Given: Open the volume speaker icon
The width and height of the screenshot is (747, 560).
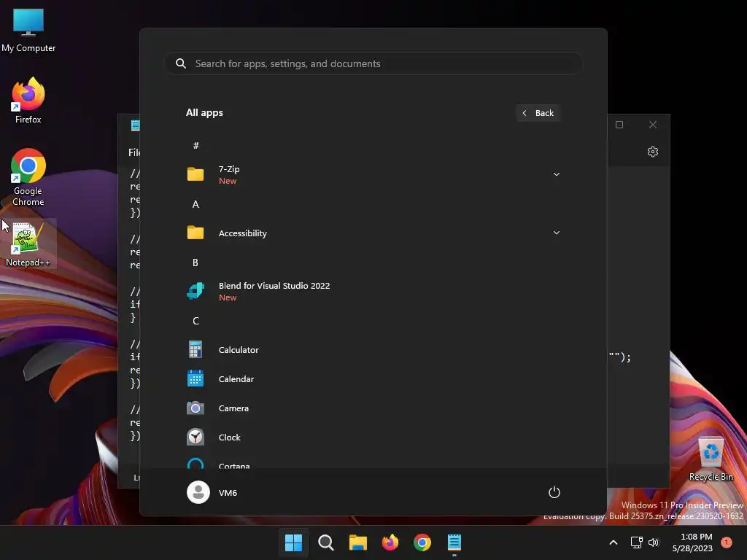Looking at the screenshot, I should (x=654, y=542).
